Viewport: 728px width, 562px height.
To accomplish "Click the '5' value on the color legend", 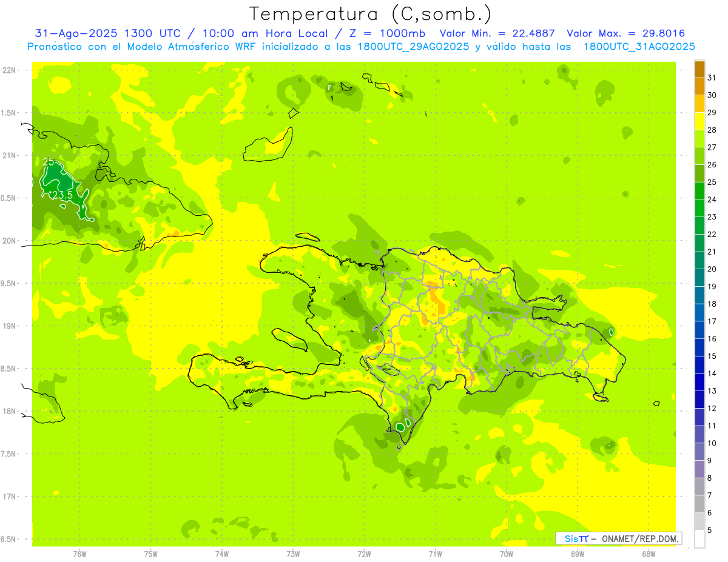I will tap(710, 530).
